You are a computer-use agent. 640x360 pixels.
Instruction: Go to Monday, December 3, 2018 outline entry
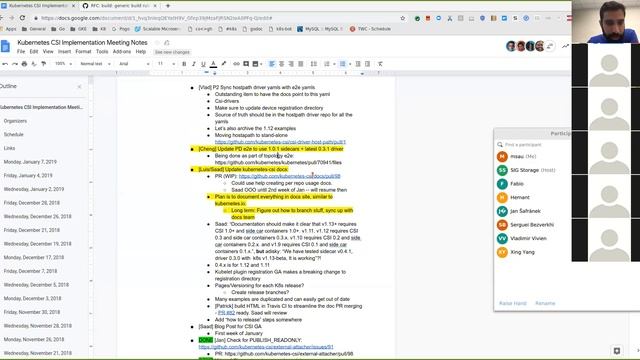(x=32, y=298)
